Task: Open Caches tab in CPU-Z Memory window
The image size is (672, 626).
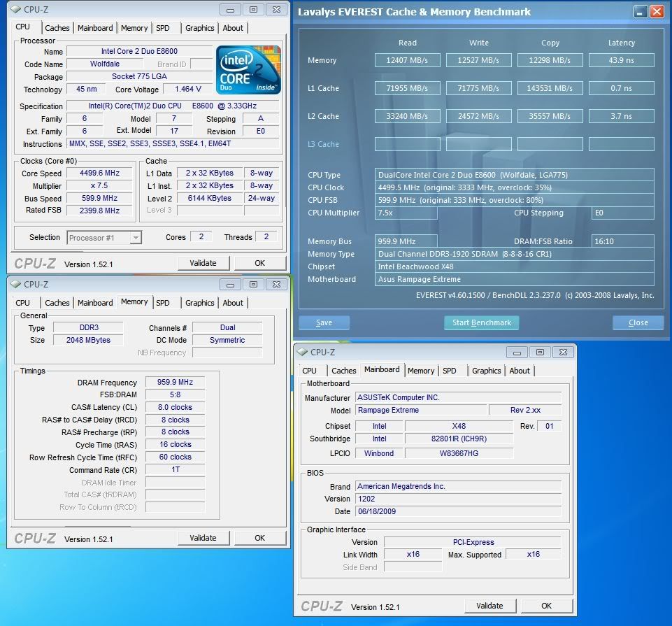Action: (x=57, y=303)
